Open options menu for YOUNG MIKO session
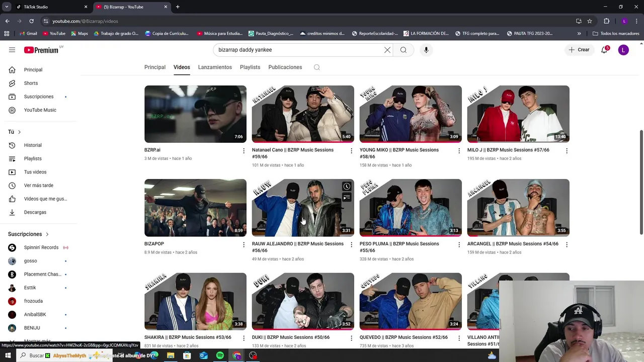The image size is (644, 362). pos(459,151)
